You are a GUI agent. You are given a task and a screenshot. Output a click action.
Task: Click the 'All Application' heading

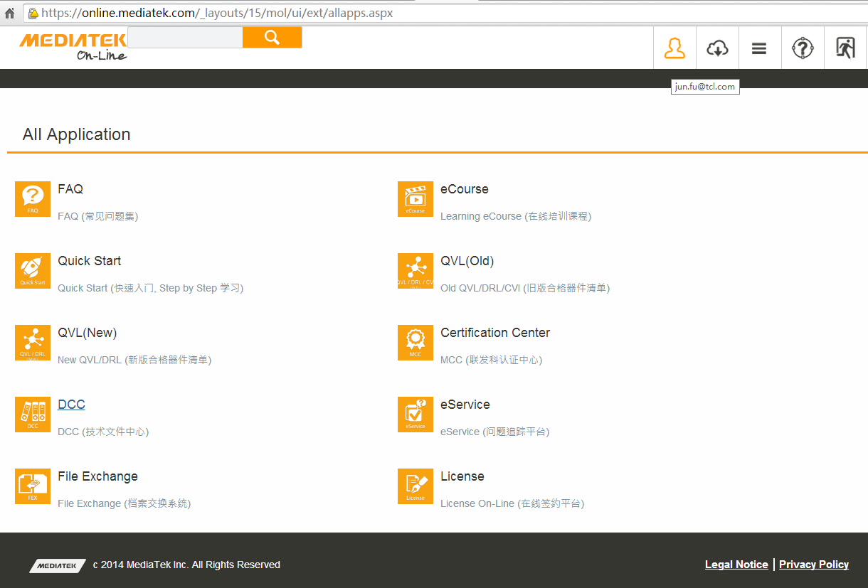click(76, 134)
